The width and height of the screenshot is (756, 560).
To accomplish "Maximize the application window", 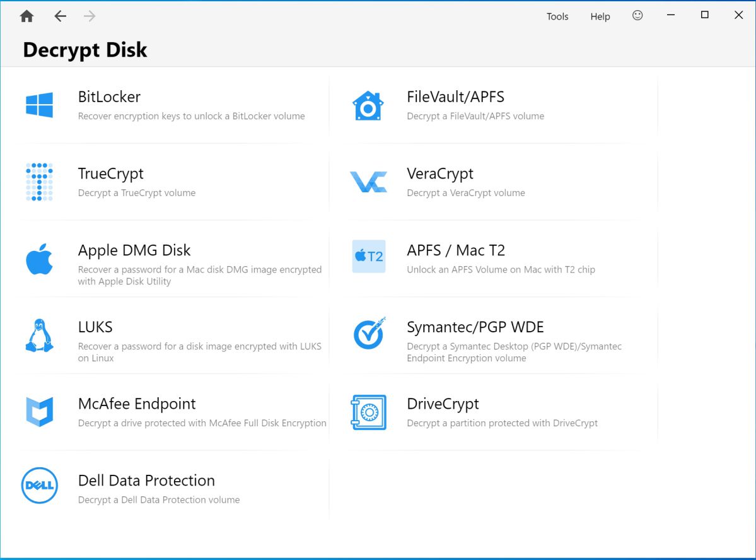I will coord(705,15).
